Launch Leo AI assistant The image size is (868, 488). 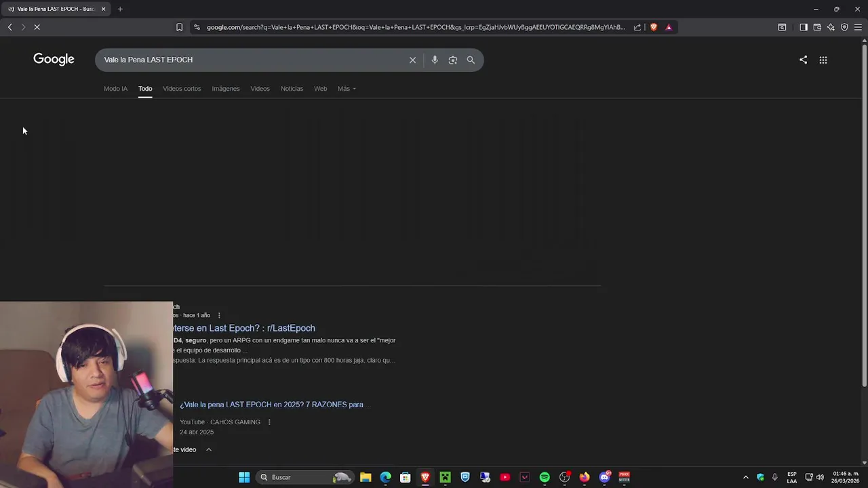[831, 27]
